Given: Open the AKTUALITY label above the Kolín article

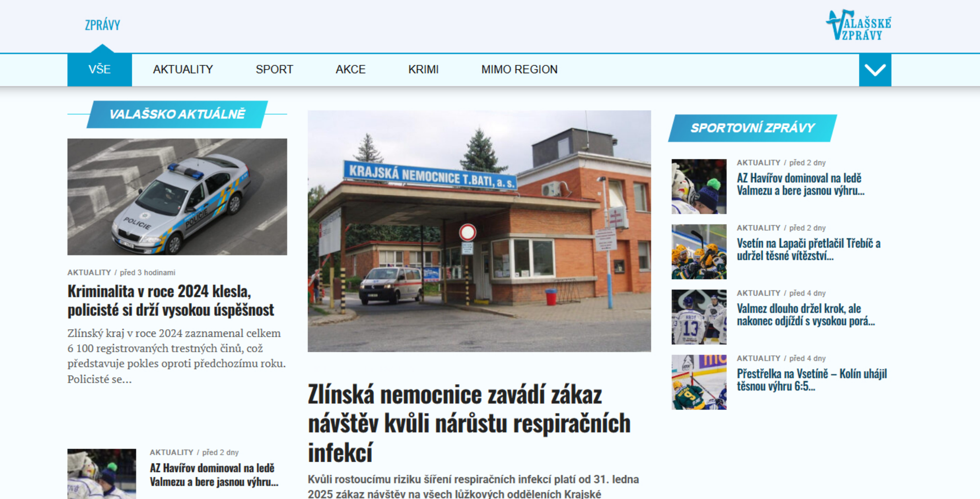Looking at the screenshot, I should pos(758,357).
